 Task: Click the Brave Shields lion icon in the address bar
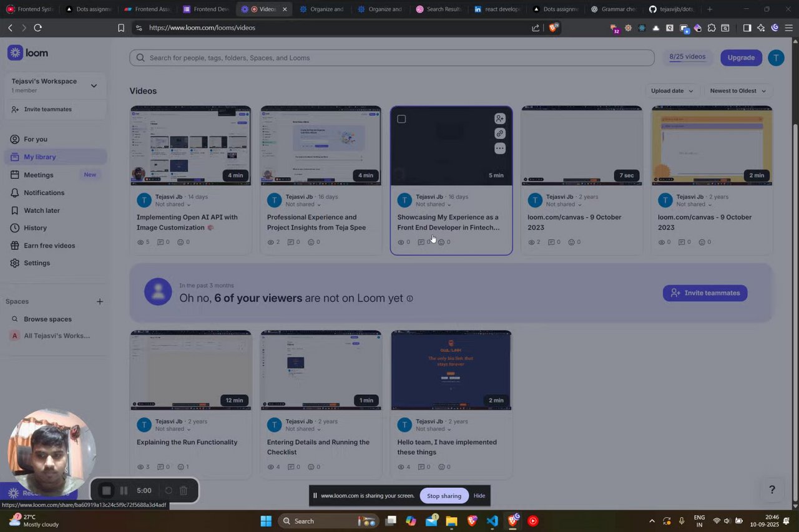click(553, 27)
